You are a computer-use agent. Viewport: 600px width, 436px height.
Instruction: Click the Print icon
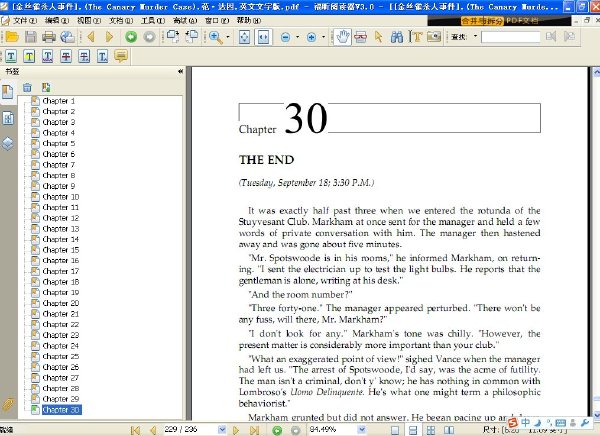coord(49,37)
